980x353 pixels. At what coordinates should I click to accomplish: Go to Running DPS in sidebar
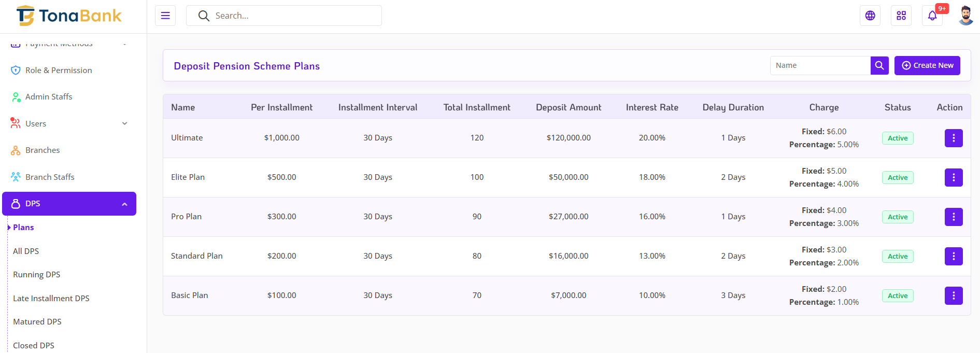(36, 275)
